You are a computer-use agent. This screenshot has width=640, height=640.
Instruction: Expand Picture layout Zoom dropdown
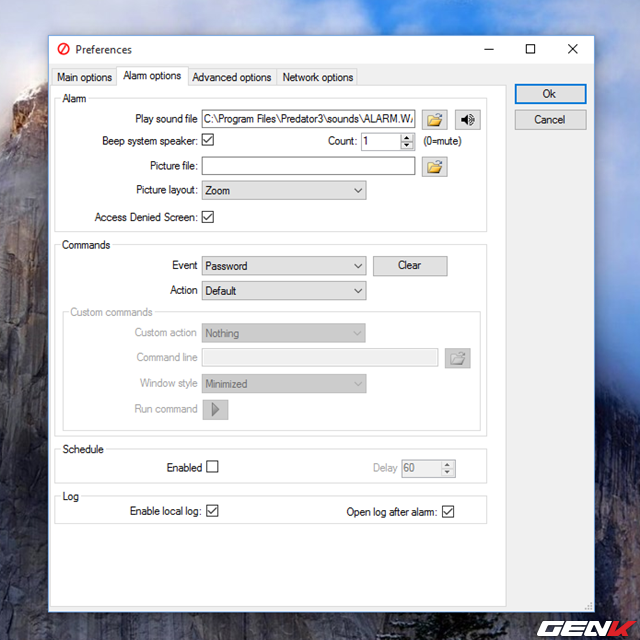[284, 190]
